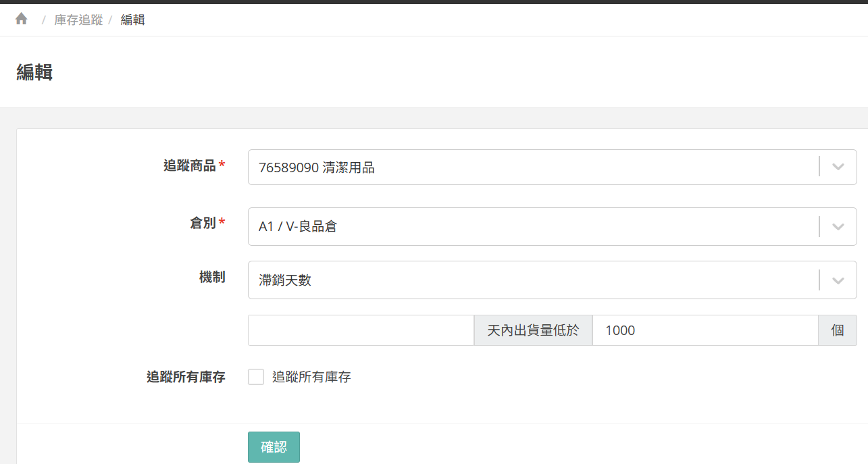Open the 庫存追蹤 breadcrumb link
The width and height of the screenshot is (868, 464).
click(78, 20)
